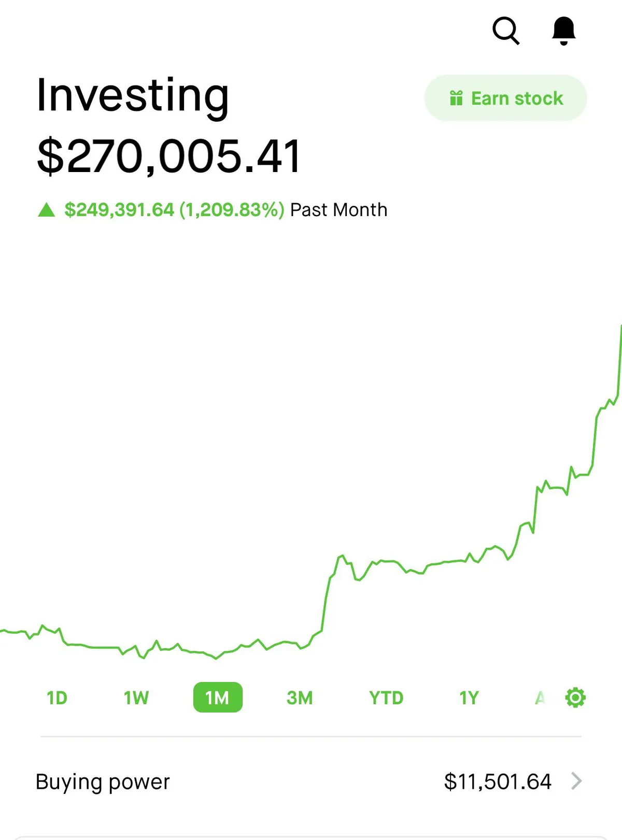
Task: Select the 1Y time range
Action: point(469,698)
